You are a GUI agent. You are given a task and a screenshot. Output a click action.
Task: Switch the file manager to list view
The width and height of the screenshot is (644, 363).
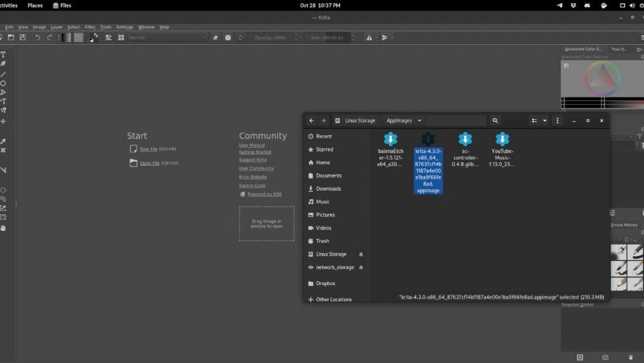535,120
